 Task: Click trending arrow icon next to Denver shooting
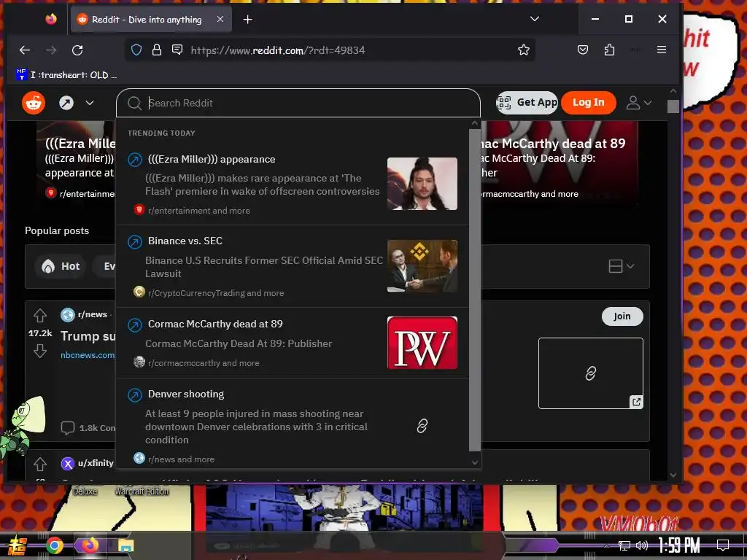135,395
